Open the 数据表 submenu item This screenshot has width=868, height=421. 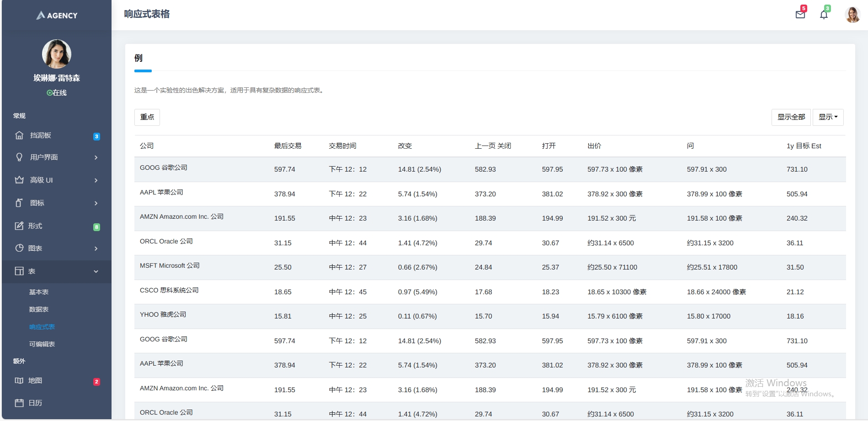point(39,309)
